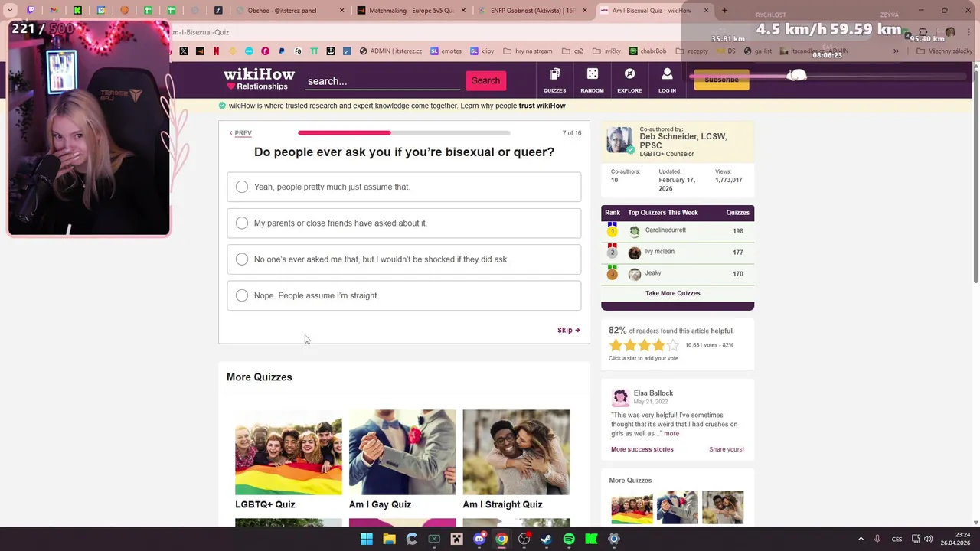Open a new browser tab
Image resolution: width=980 pixels, height=551 pixels.
[x=724, y=11]
